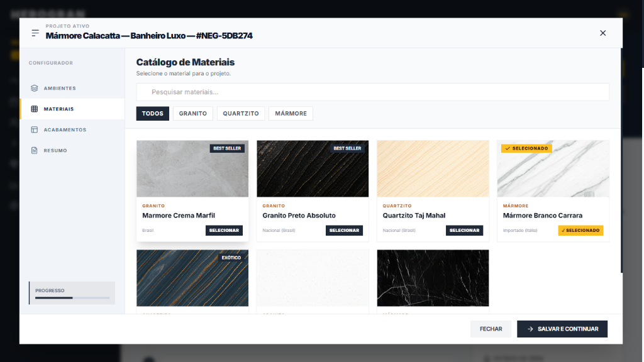Close the project dialog with X
The height and width of the screenshot is (362, 644).
pyautogui.click(x=602, y=33)
